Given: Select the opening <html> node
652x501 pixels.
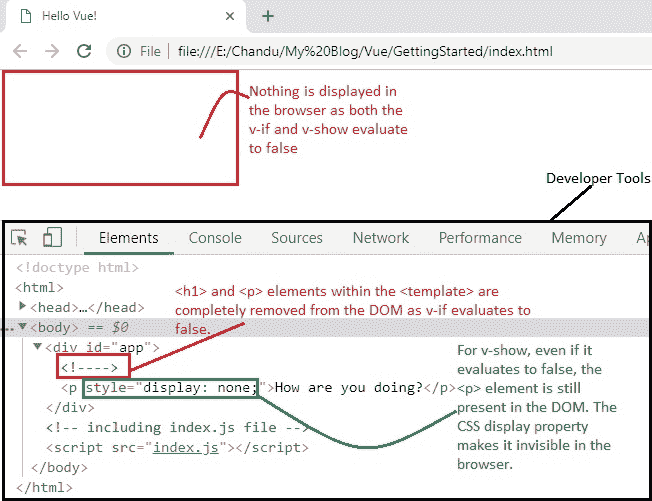Looking at the screenshot, I should pos(40,287).
